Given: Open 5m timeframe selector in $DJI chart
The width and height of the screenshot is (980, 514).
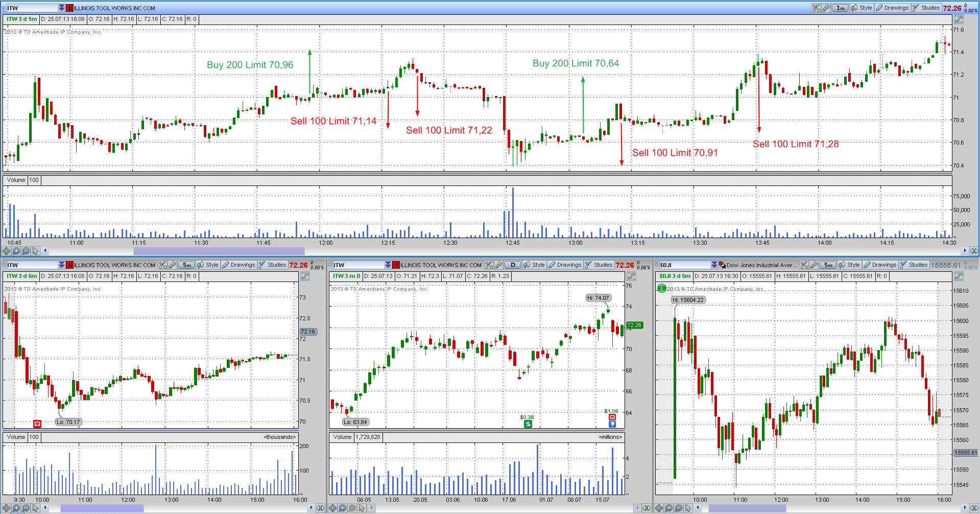Looking at the screenshot, I should (828, 265).
